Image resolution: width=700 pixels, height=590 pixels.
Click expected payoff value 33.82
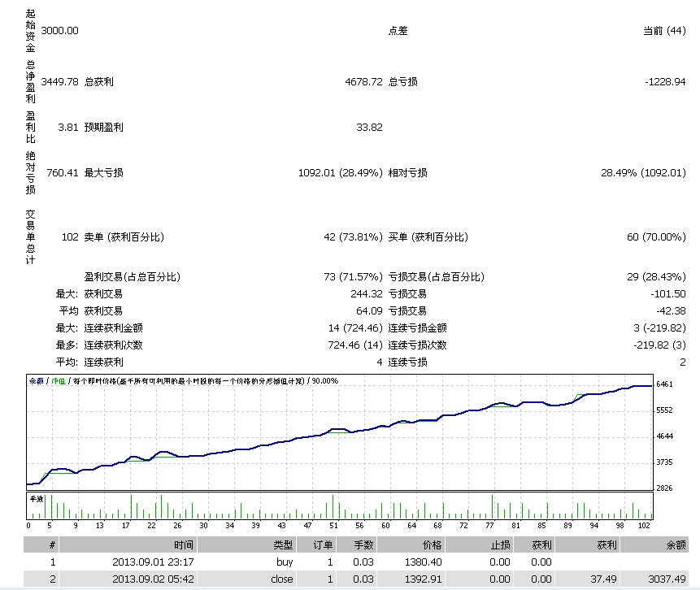(x=369, y=128)
